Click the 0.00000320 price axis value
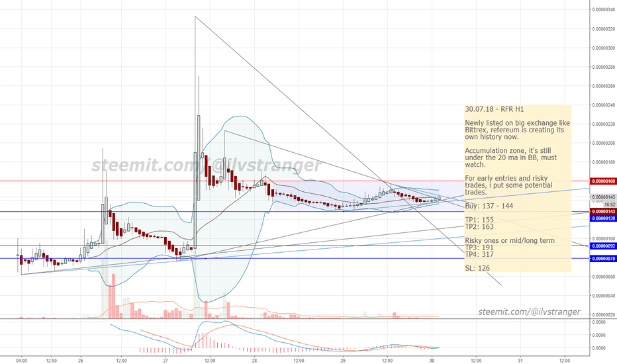 (604, 29)
